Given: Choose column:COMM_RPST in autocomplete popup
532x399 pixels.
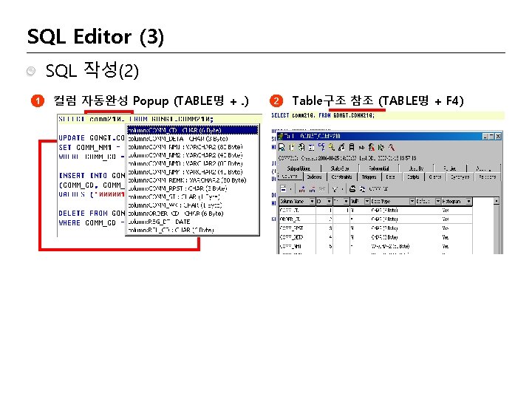Looking at the screenshot, I should click(x=192, y=188).
